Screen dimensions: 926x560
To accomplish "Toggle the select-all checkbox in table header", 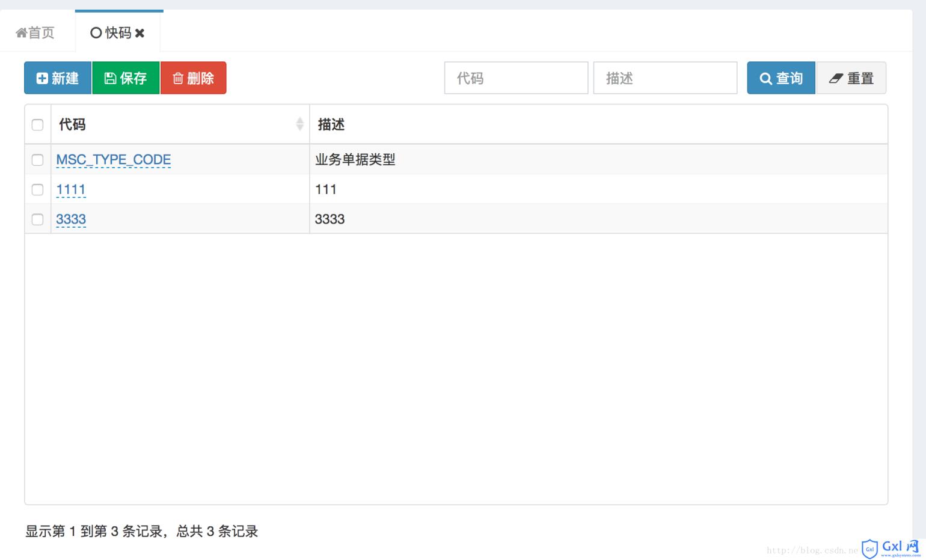I will pyautogui.click(x=37, y=124).
